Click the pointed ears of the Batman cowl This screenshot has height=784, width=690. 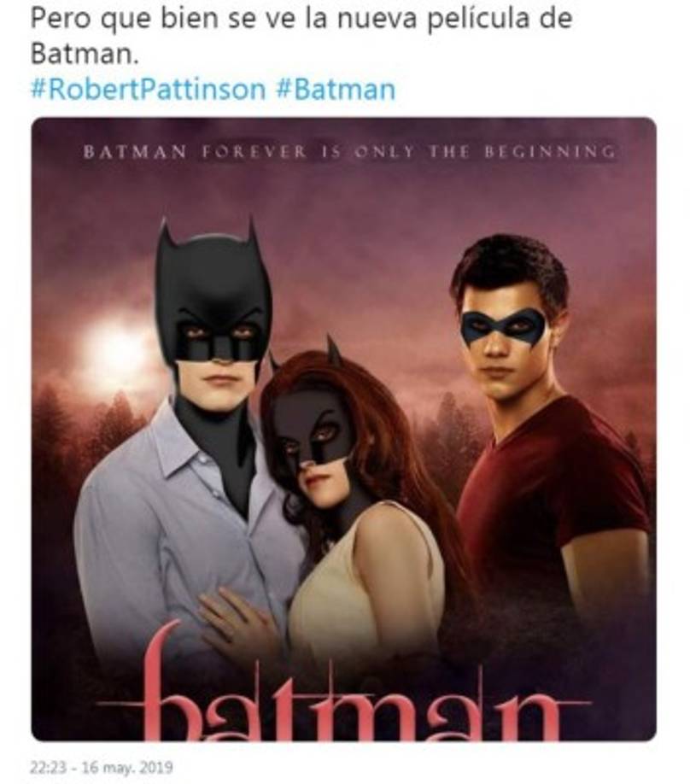tap(252, 235)
